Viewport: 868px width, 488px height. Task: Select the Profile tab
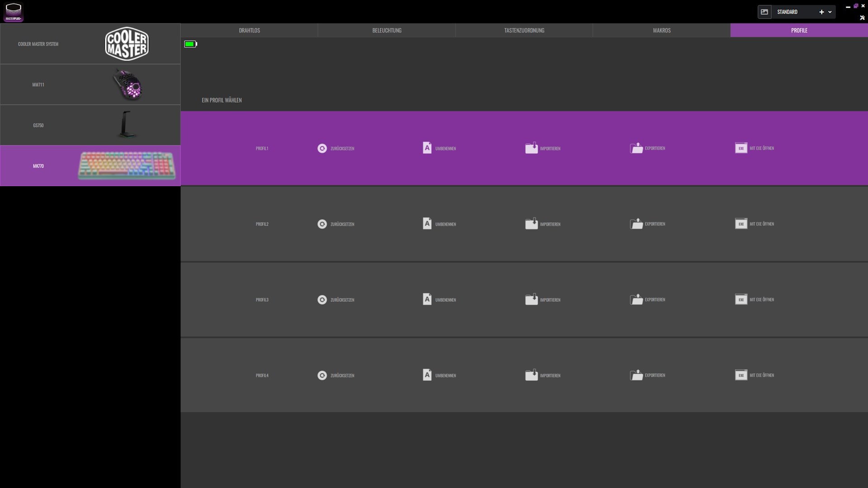[x=799, y=30]
